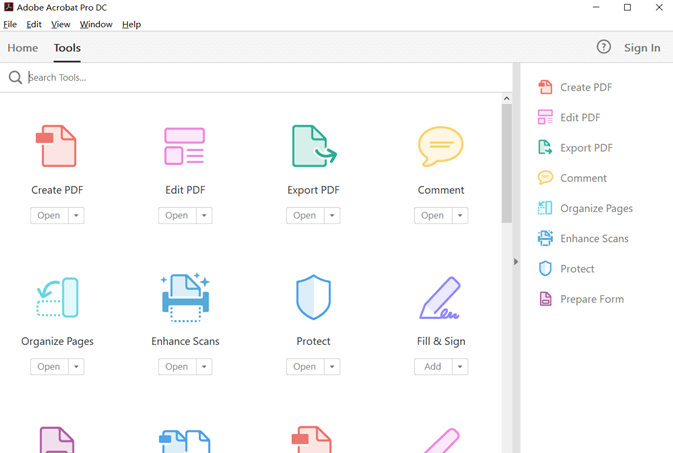673x453 pixels.
Task: Click the Open button under Export PDF
Action: [305, 216]
